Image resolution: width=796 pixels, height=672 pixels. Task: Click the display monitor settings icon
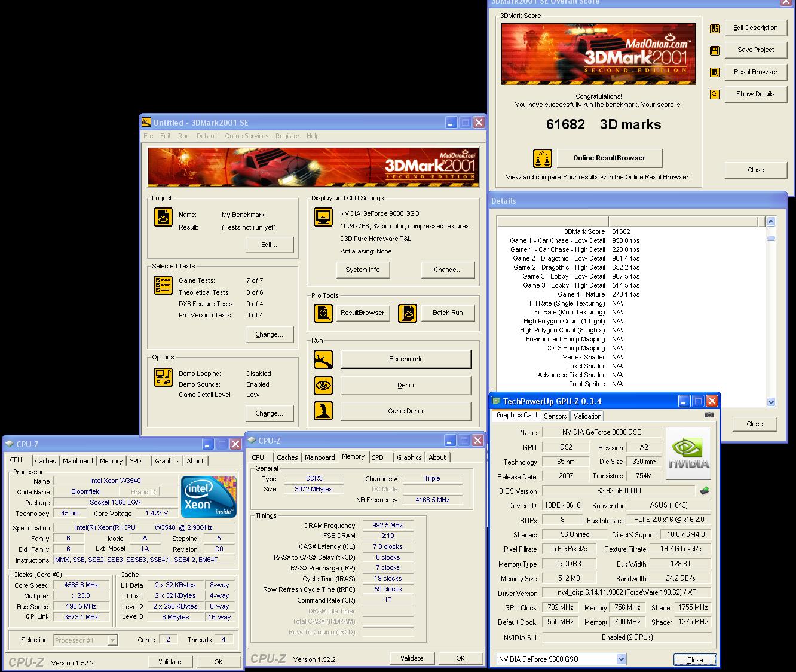click(323, 217)
